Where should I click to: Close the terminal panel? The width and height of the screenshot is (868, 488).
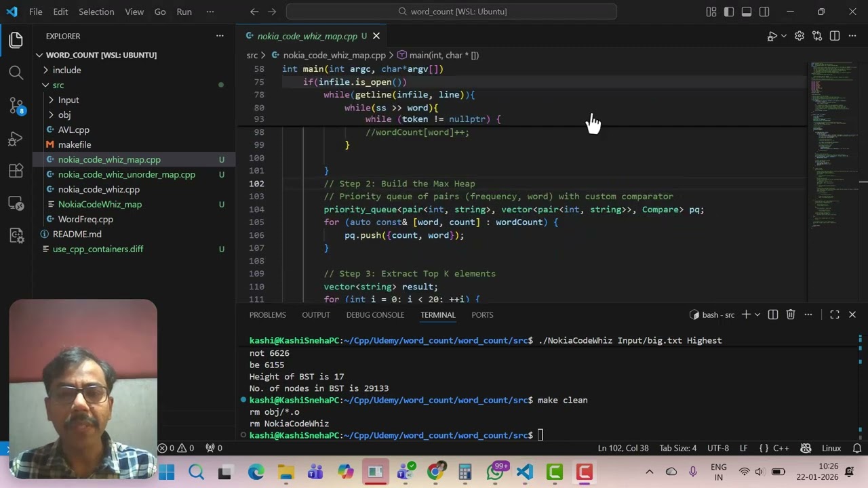tap(852, 314)
